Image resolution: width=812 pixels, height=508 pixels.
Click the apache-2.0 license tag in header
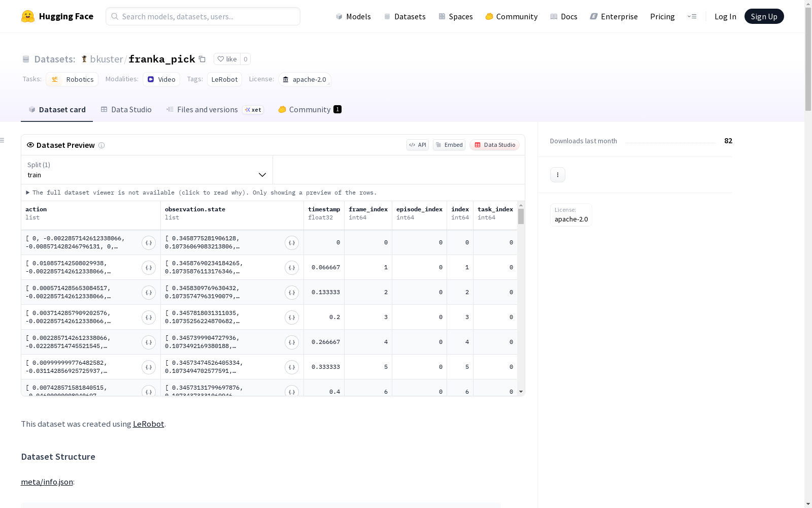tap(304, 79)
